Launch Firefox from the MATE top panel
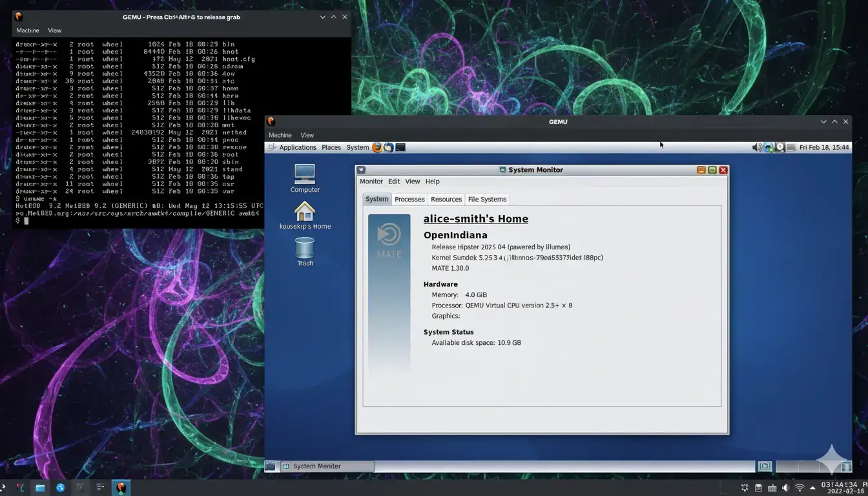This screenshot has width=868, height=496. pyautogui.click(x=377, y=147)
